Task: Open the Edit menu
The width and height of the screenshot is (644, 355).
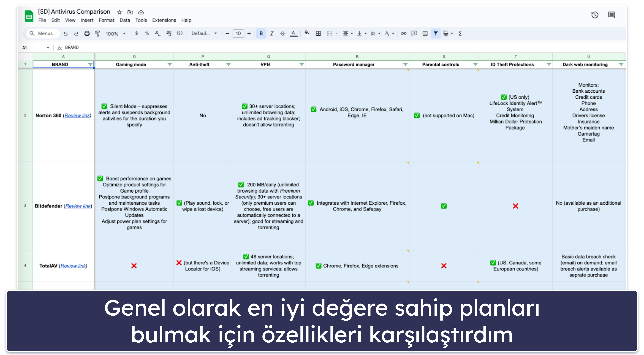Action: point(56,20)
